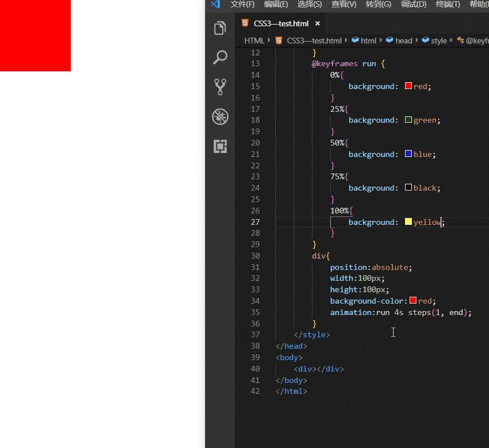Screen dimensions: 489x448
Task: Click the '<body>' opening tag
Action: point(289,357)
